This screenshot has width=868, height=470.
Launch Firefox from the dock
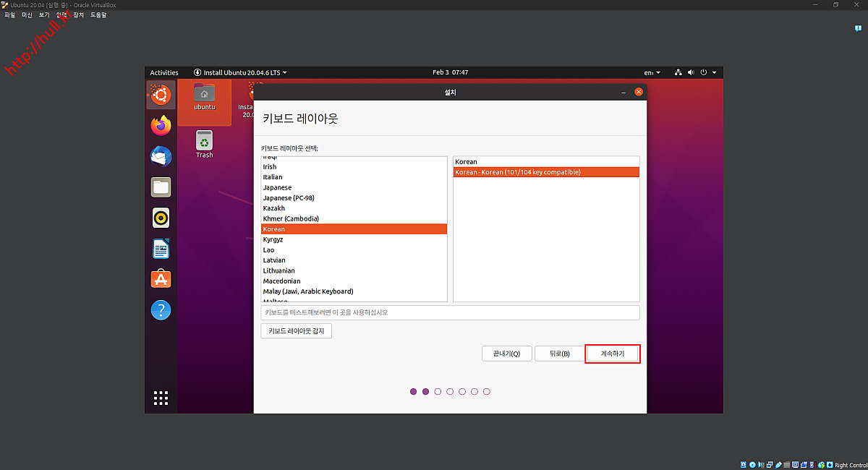tap(161, 125)
